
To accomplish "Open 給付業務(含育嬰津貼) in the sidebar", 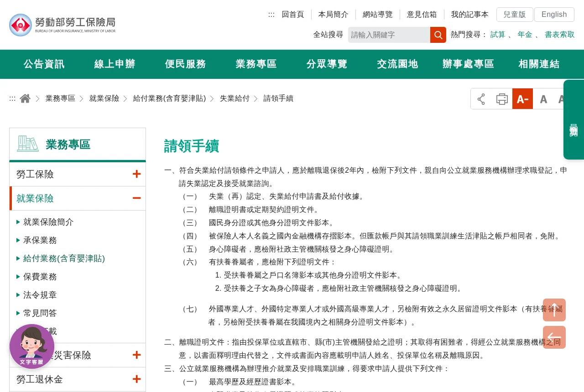I will (x=64, y=258).
